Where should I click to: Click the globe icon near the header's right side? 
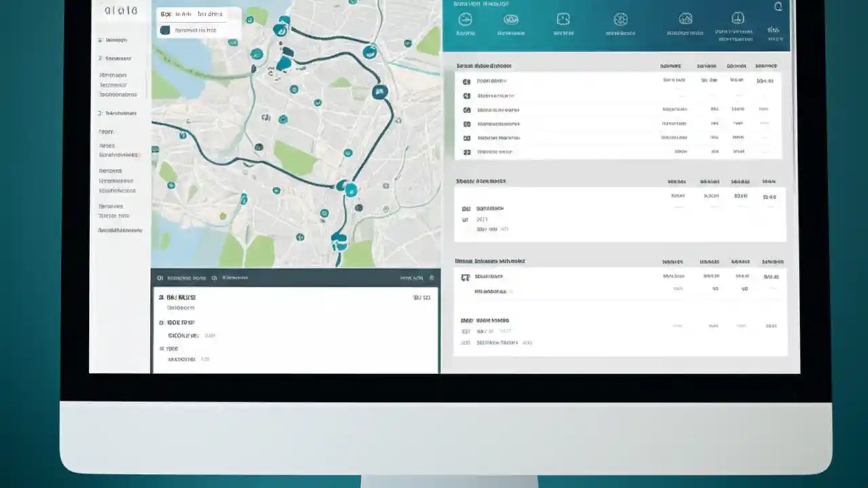click(x=738, y=18)
